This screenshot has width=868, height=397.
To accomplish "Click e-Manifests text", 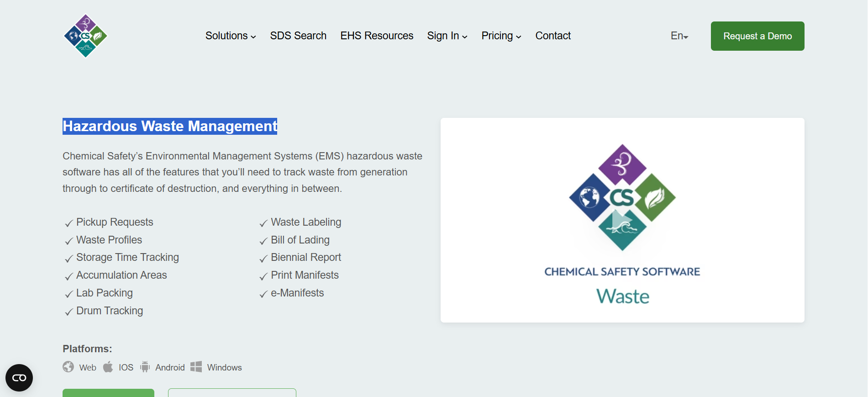I will pos(297,293).
